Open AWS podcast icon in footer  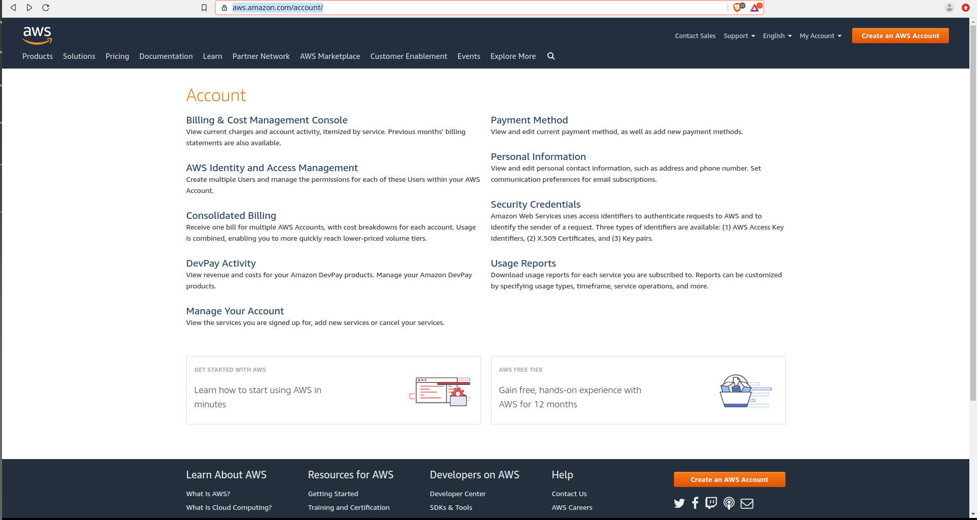[x=729, y=503]
